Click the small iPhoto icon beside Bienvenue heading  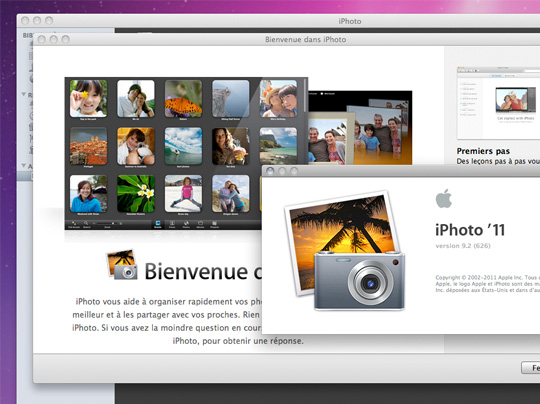[x=122, y=265]
